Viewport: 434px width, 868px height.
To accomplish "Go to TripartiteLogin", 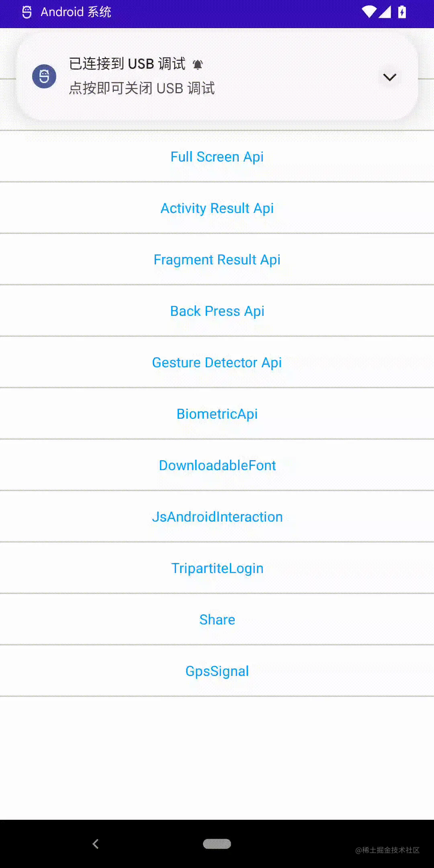I will [217, 568].
